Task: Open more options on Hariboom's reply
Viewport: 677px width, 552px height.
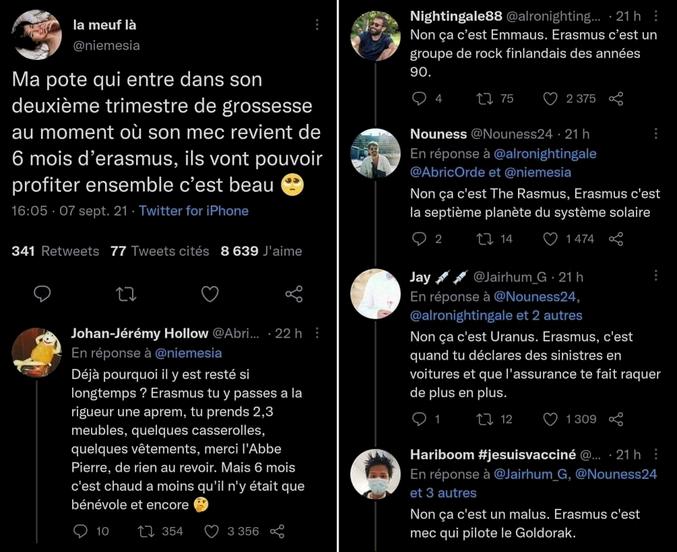Action: [655, 455]
